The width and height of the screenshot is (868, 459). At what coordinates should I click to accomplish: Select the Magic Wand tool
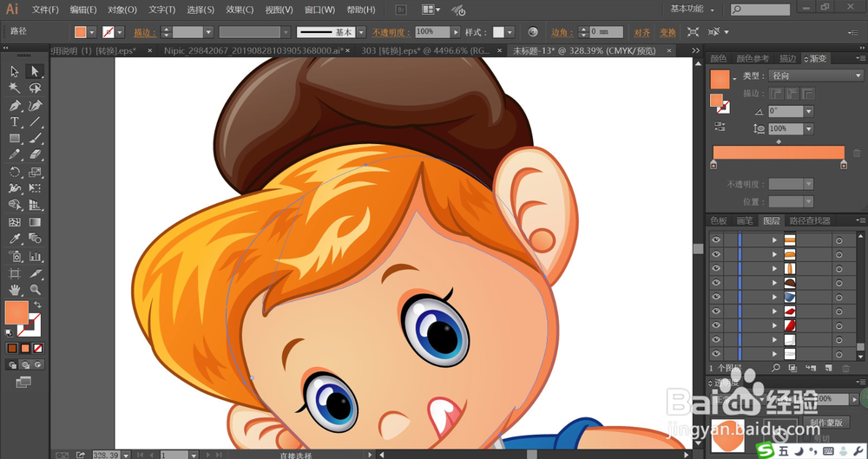click(15, 88)
